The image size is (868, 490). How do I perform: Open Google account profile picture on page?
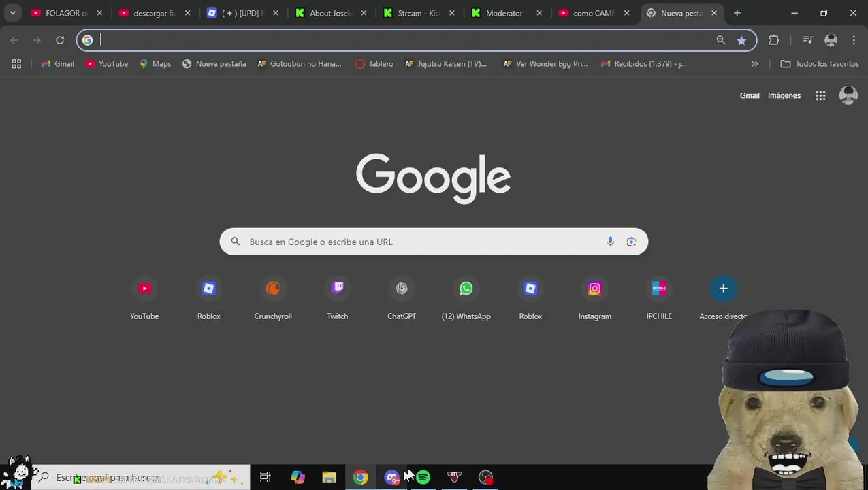coord(848,96)
